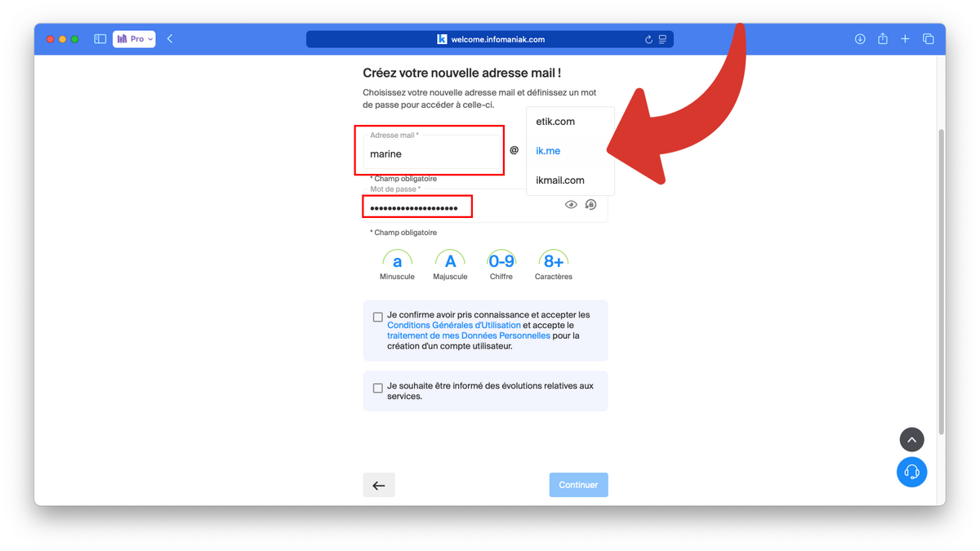980x551 pixels.
Task: Open the support headset chat button
Action: [x=912, y=472]
